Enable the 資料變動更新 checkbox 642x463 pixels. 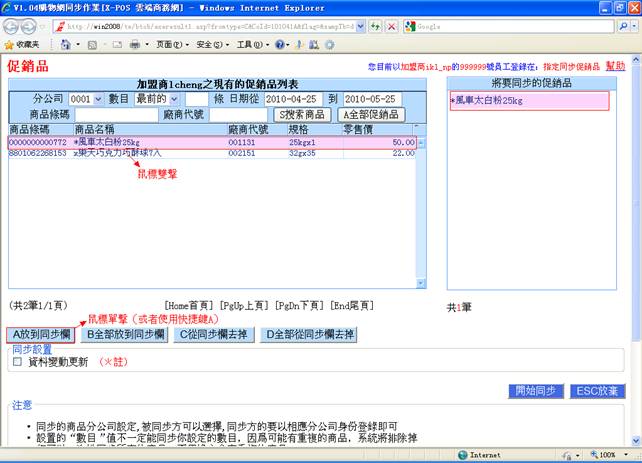[16, 362]
